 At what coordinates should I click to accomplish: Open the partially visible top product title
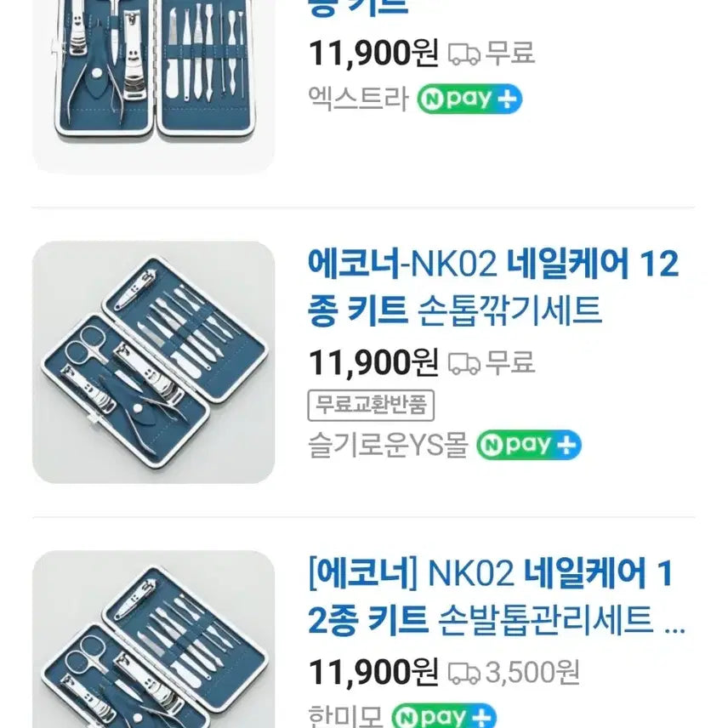click(x=358, y=9)
